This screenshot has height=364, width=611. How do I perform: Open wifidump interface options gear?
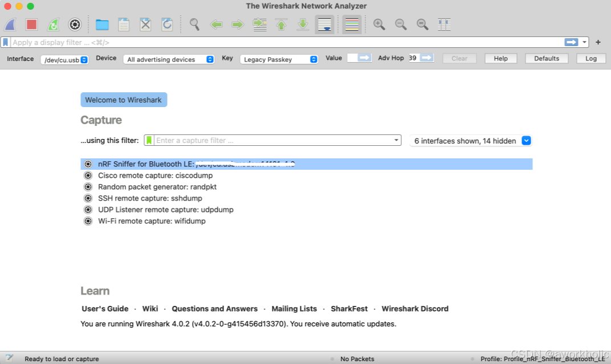tap(88, 221)
